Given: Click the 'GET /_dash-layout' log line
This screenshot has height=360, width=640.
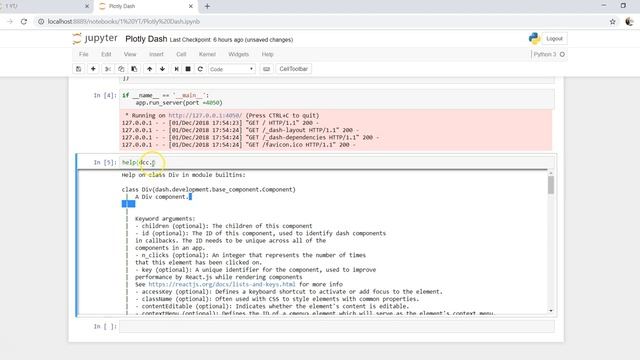Looking at the screenshot, I should [240, 130].
